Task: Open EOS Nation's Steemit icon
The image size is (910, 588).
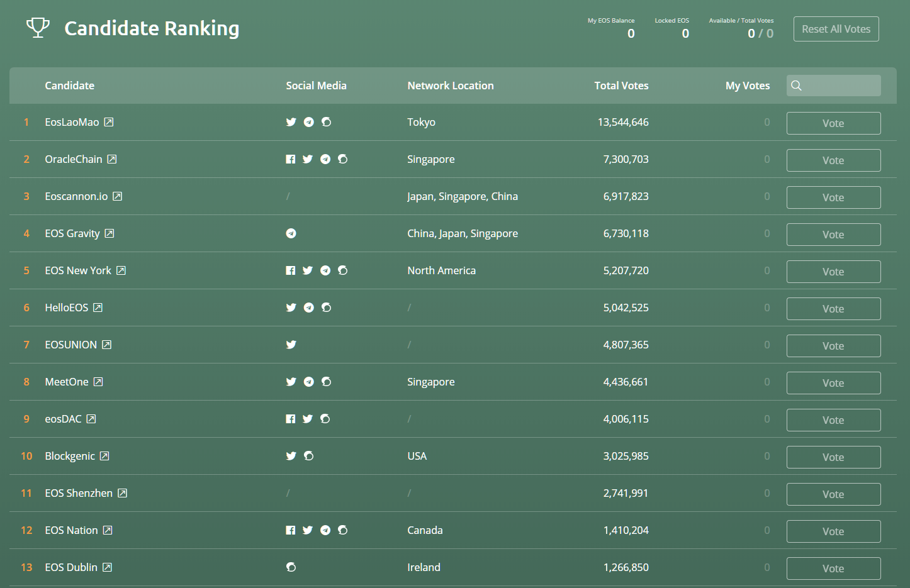Action: click(x=342, y=530)
